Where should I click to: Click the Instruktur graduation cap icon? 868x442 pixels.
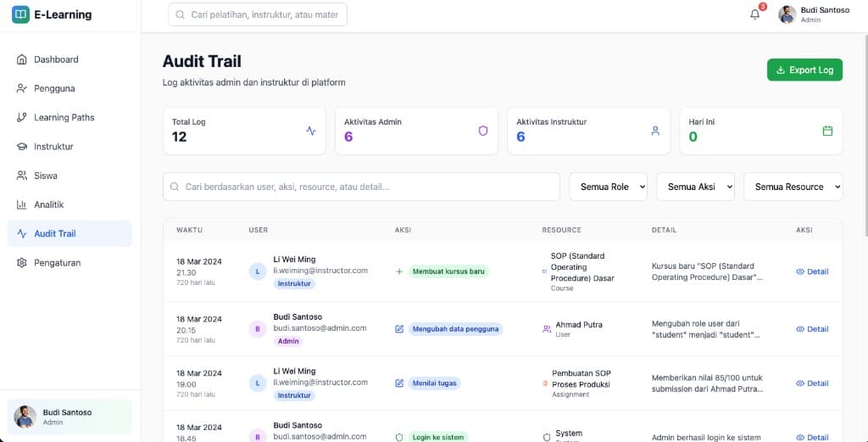[21, 147]
